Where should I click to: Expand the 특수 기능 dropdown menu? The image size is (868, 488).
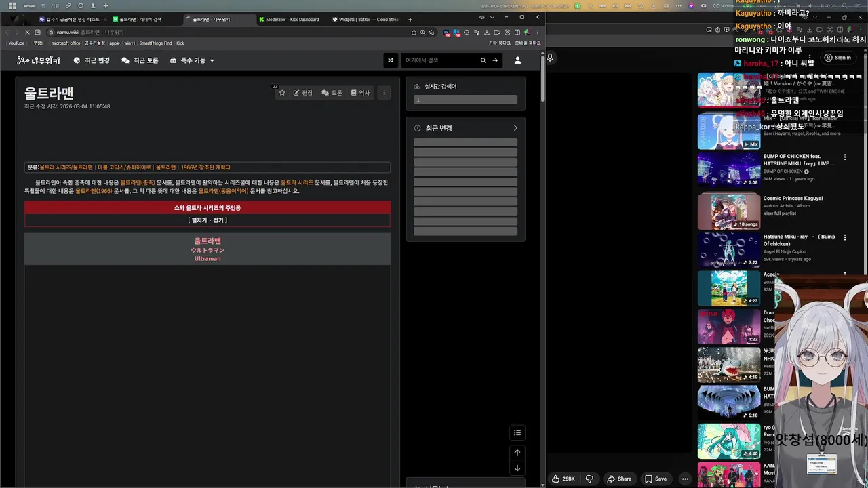(x=192, y=60)
